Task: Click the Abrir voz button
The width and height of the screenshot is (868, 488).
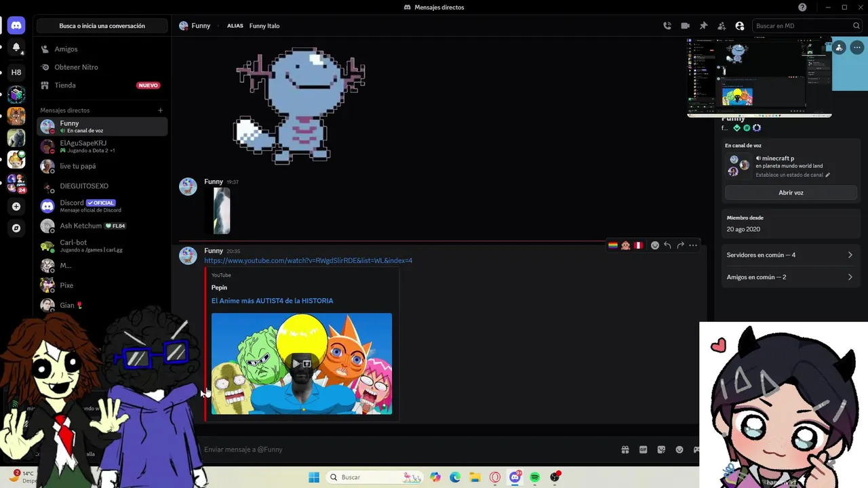Action: [791, 192]
